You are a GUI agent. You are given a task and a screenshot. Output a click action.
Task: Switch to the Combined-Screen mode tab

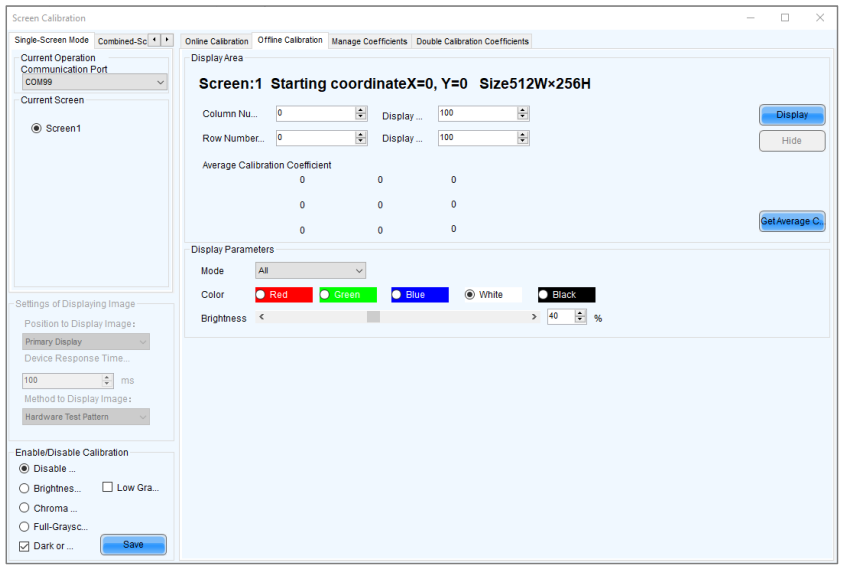[x=122, y=41]
